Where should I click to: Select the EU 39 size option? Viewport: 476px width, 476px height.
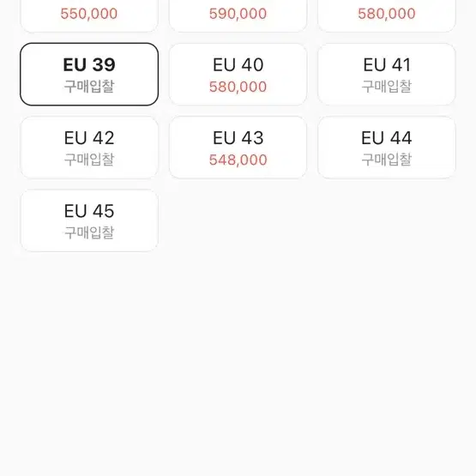[x=89, y=75]
